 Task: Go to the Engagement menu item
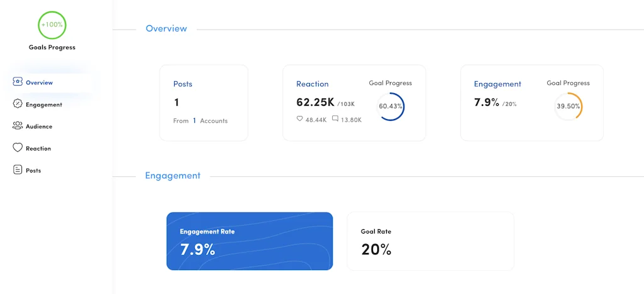pos(44,105)
